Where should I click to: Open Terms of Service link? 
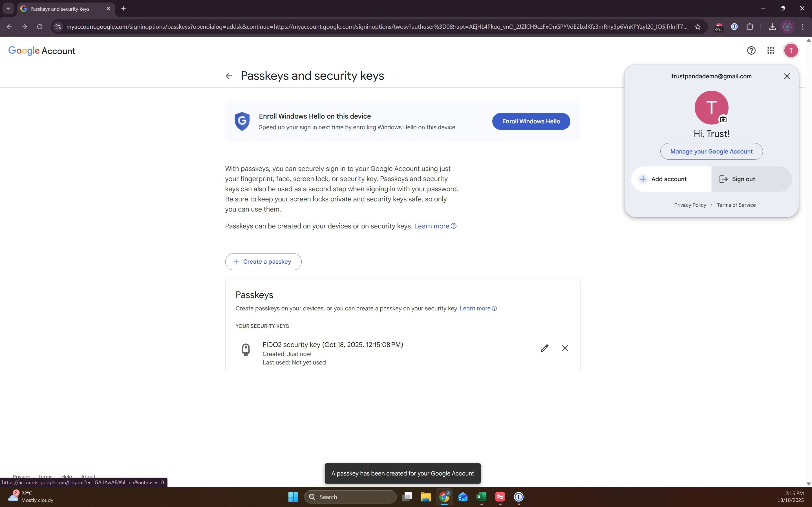736,205
